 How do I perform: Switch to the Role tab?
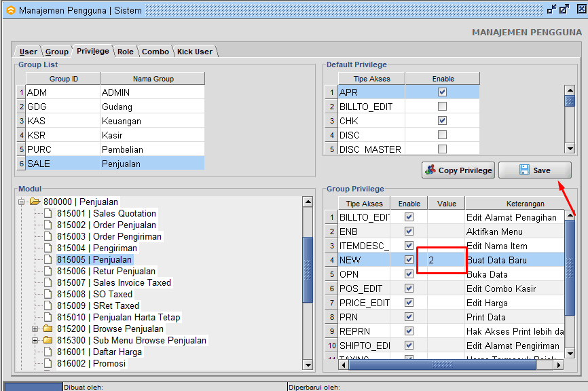tap(125, 52)
